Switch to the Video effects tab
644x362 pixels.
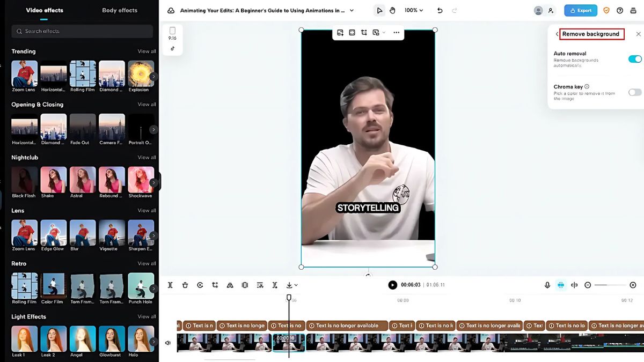click(x=45, y=10)
